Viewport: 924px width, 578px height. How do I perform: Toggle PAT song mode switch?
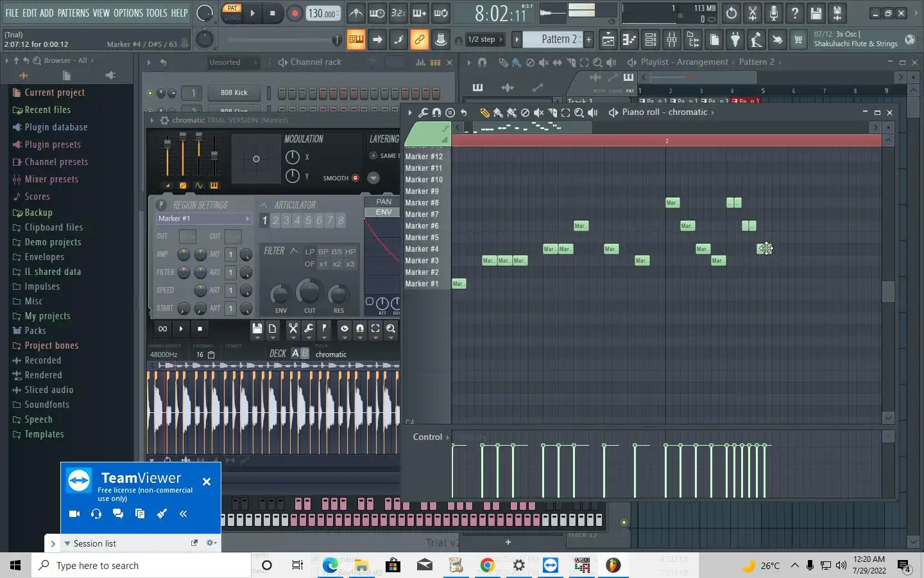point(232,13)
